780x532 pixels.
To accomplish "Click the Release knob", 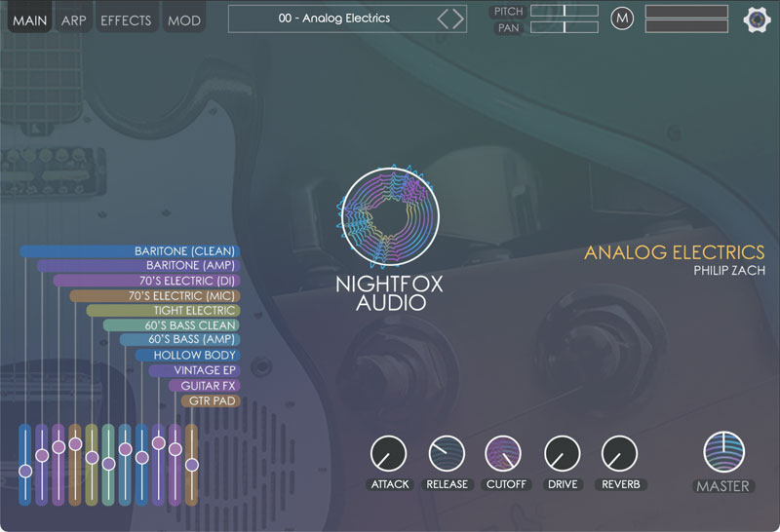I will pos(447,453).
